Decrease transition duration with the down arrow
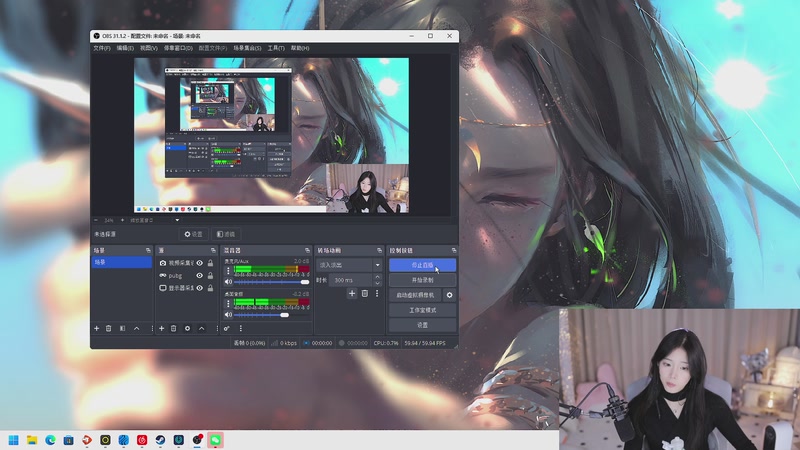Viewport: 800px width, 450px height. [x=378, y=283]
